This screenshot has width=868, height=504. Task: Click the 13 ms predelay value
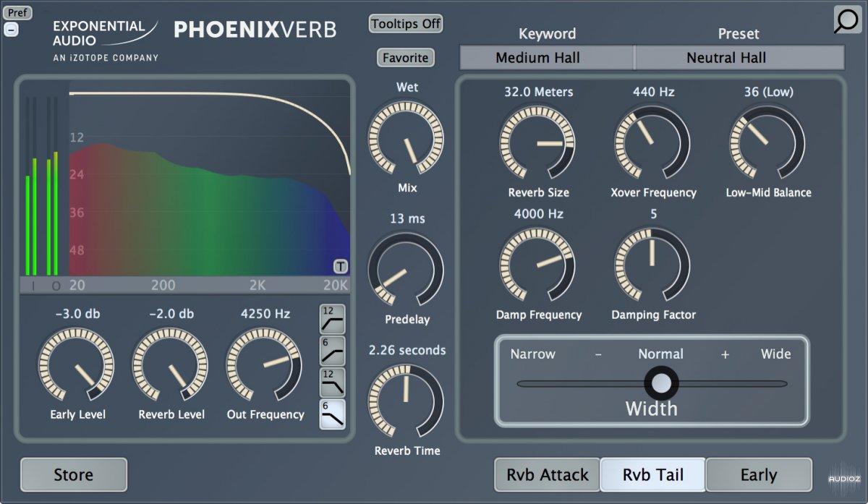pos(407,218)
